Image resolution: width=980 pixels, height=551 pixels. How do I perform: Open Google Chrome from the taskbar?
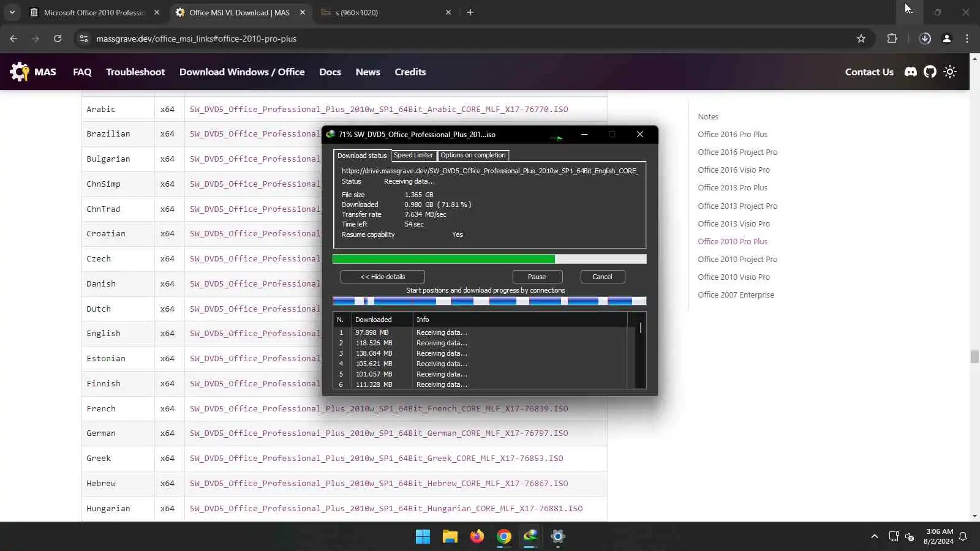[x=504, y=537]
